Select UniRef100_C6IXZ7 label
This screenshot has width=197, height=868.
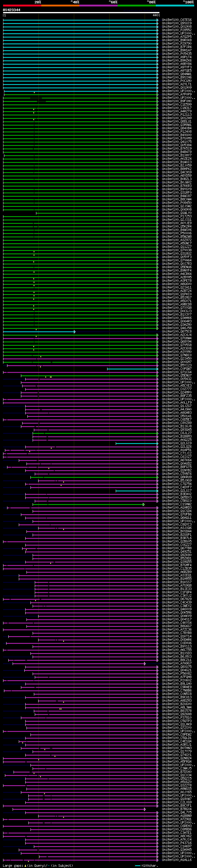click(x=176, y=457)
